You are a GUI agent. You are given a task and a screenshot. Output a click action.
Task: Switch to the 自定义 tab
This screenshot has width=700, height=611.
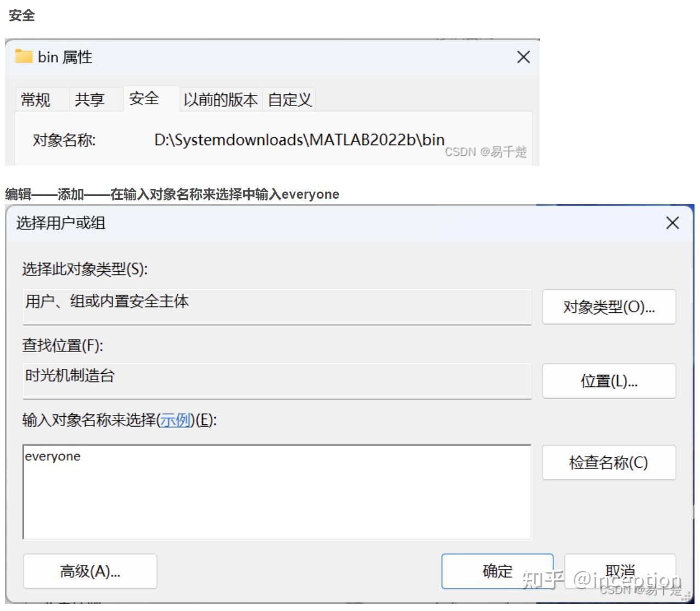point(289,99)
